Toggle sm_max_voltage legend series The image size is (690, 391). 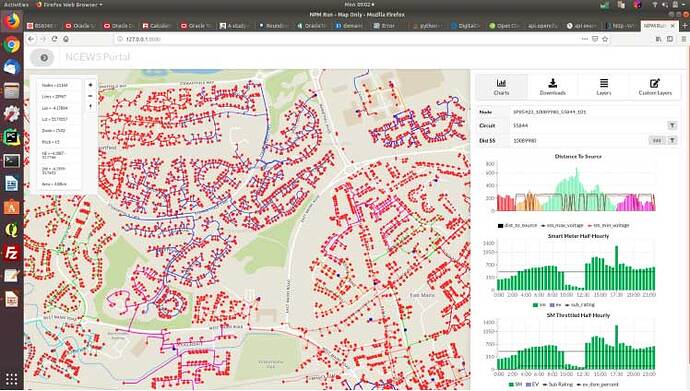coord(562,225)
